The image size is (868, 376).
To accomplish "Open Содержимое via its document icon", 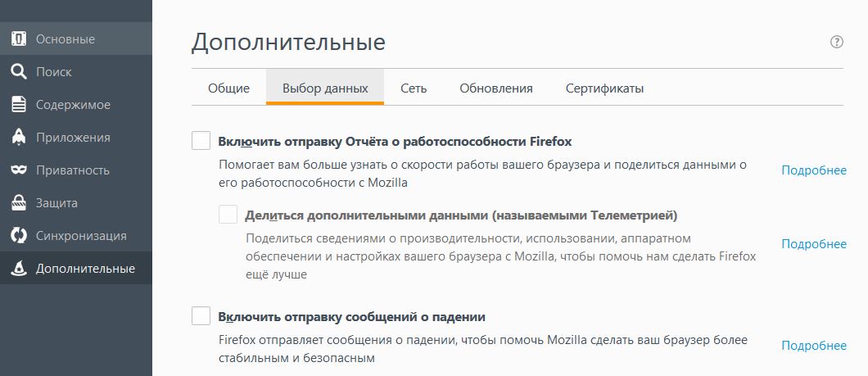I will coord(18,104).
